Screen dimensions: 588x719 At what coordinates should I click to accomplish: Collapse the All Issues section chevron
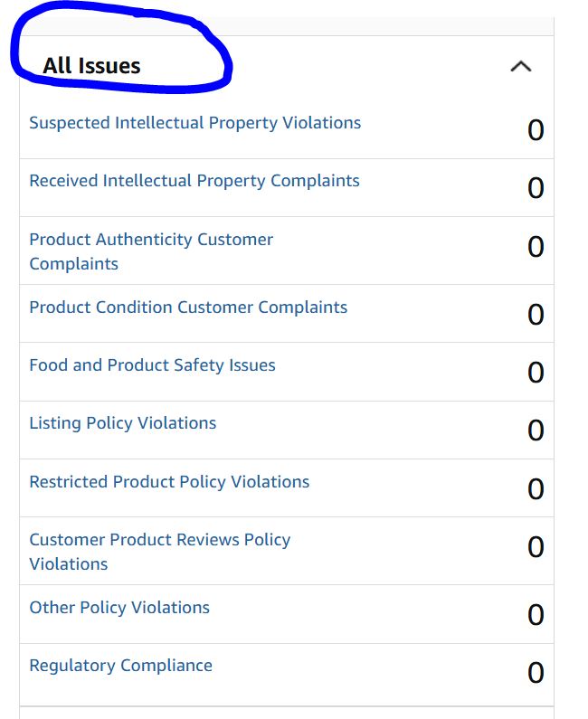click(520, 67)
